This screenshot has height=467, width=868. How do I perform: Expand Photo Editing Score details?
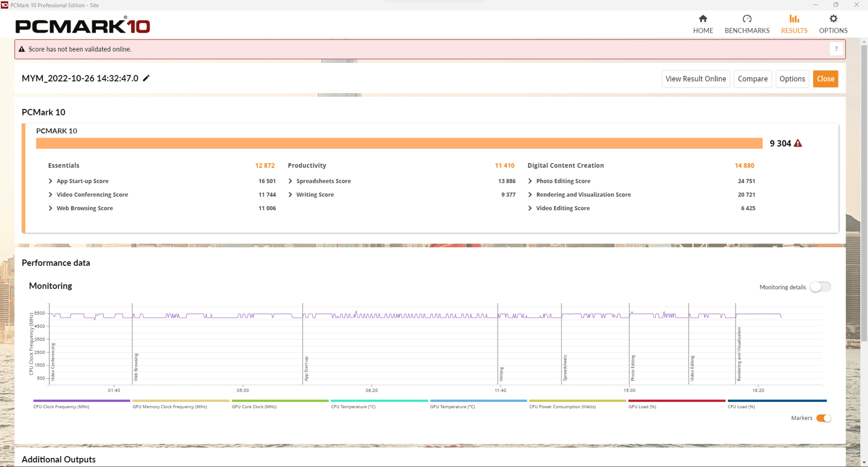tap(530, 181)
